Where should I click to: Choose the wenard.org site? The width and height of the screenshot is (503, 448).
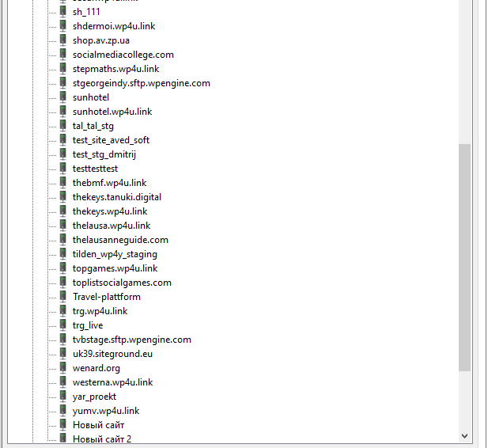click(x=96, y=368)
